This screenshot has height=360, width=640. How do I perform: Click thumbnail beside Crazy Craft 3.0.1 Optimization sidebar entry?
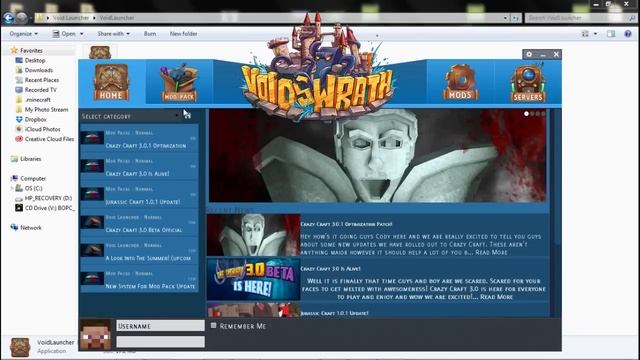pyautogui.click(x=92, y=138)
